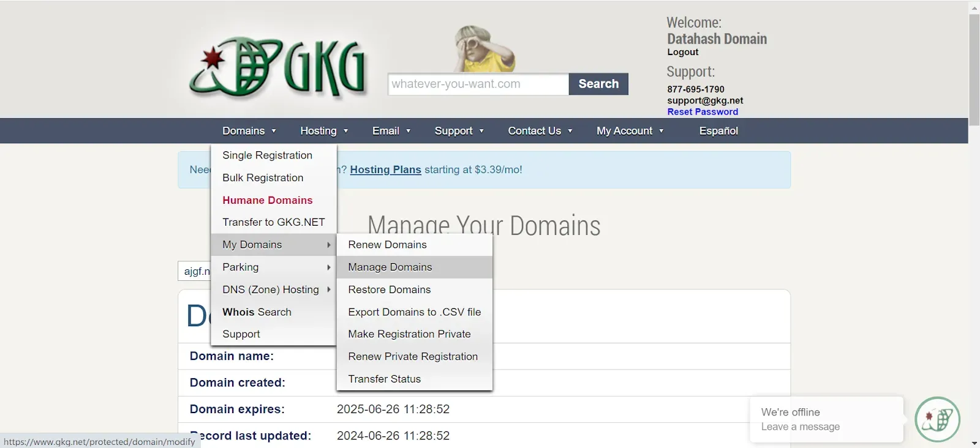The height and width of the screenshot is (448, 980).
Task: Select Export Domains to .CSV file
Action: [x=415, y=312]
